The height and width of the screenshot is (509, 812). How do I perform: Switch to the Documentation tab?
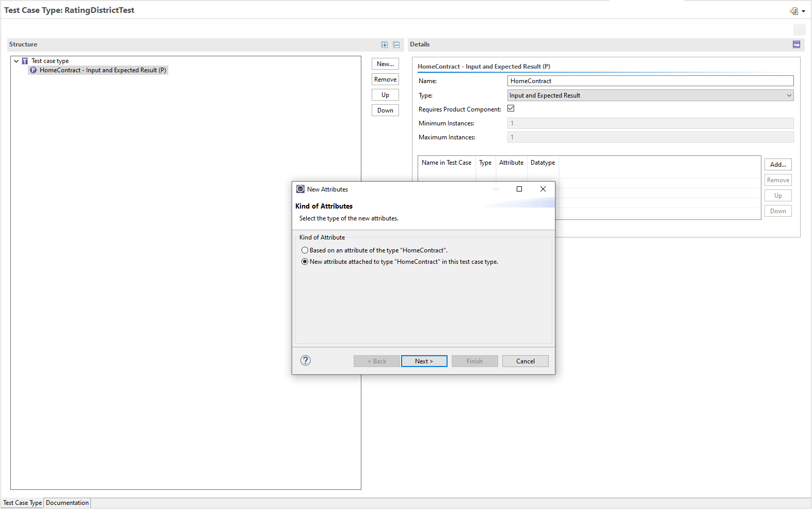[x=67, y=503]
